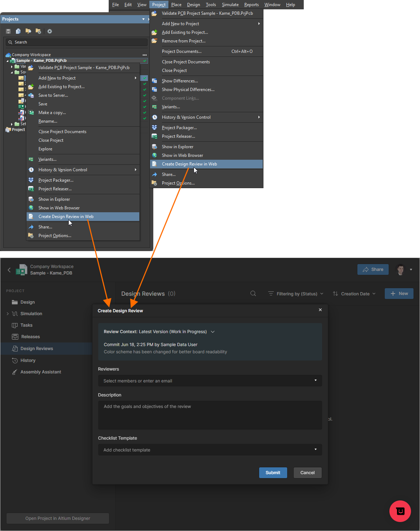Viewport: 420px width, 531px height.
Task: Choose Rename in the context menu
Action: [x=83, y=121]
